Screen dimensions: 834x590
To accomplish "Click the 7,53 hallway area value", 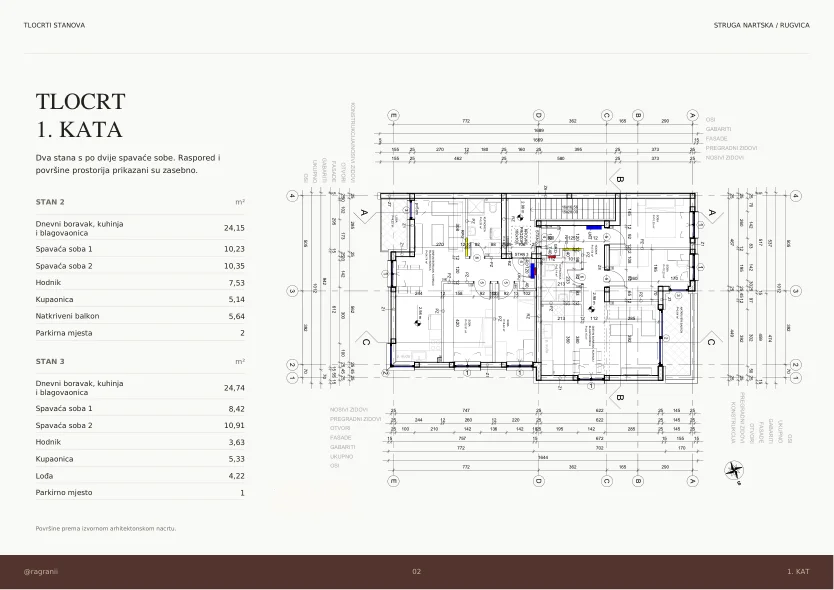I will pyautogui.click(x=237, y=282).
